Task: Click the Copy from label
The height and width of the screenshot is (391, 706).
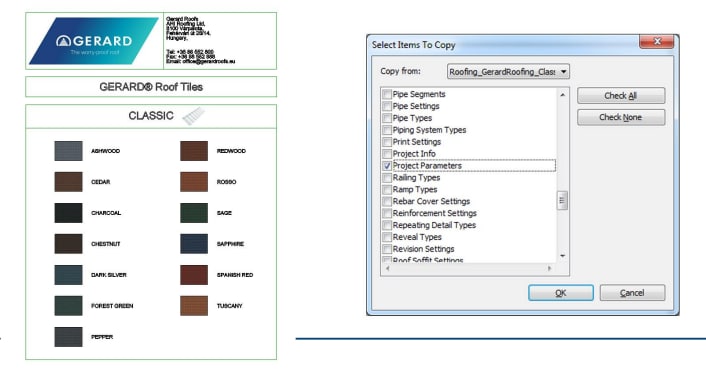Action: coord(400,71)
